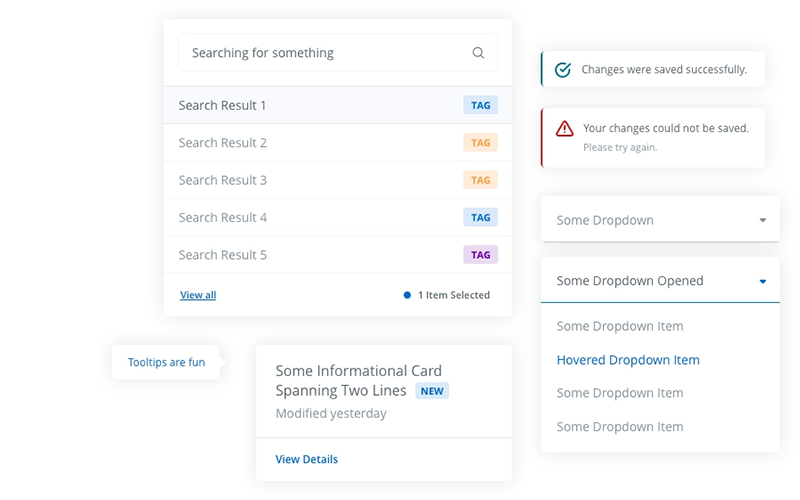Click the green success checkmark icon
The image size is (800, 500).
562,70
